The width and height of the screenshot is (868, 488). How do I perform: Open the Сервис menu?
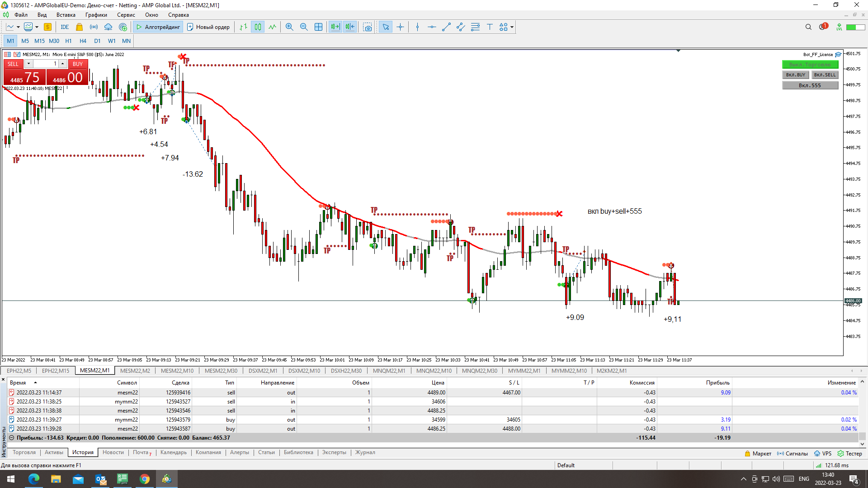tap(126, 15)
